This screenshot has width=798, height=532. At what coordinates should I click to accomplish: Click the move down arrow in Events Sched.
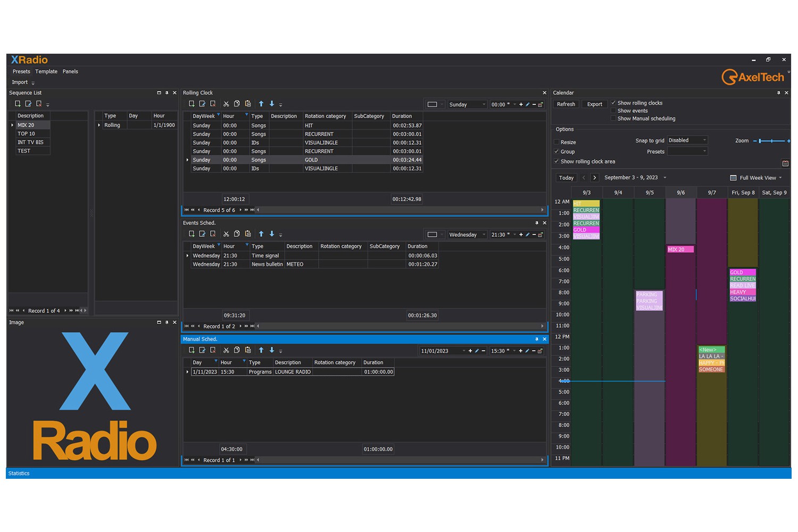click(272, 234)
